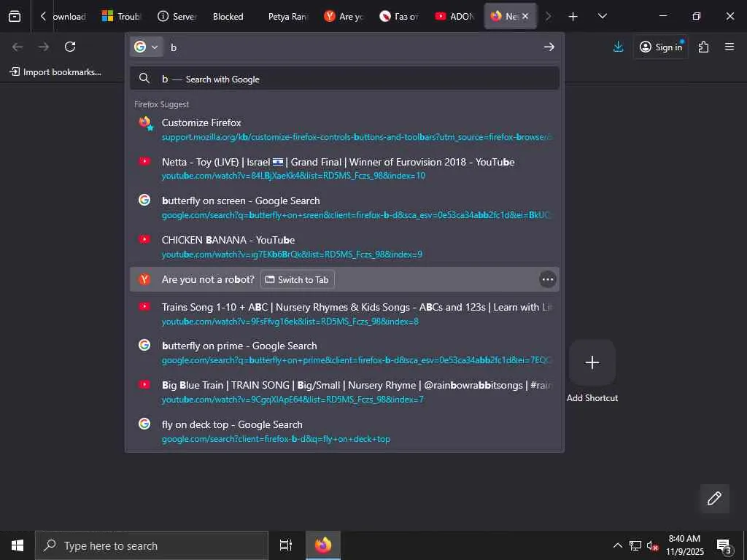Click Switch to Tab button
The image size is (747, 560).
click(x=298, y=279)
